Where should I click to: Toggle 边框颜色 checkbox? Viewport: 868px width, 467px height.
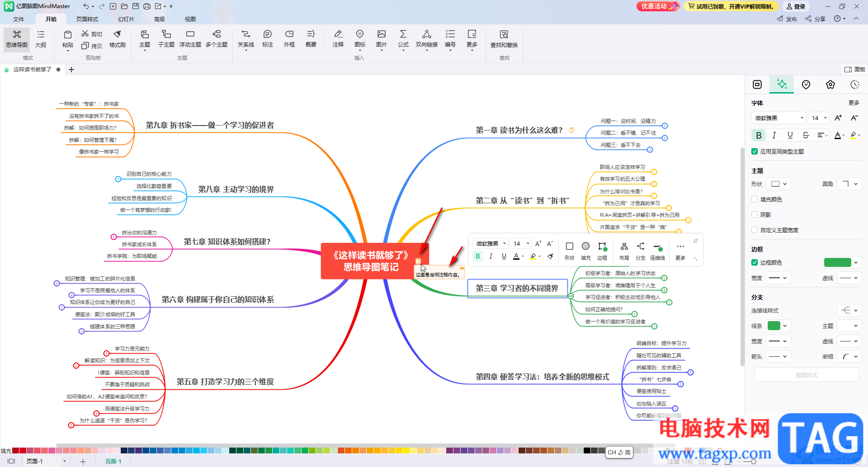[x=755, y=262]
